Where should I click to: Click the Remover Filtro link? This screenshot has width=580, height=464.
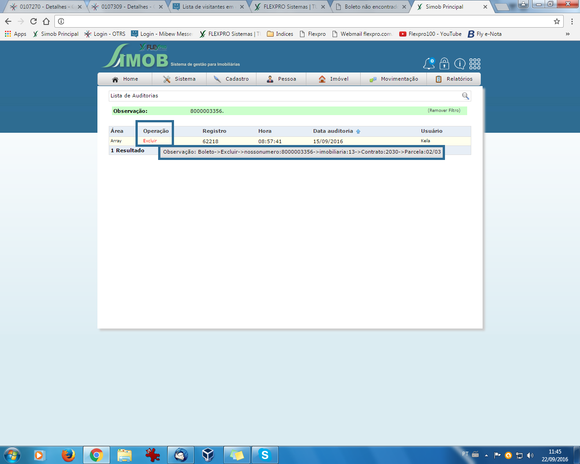[x=444, y=111]
